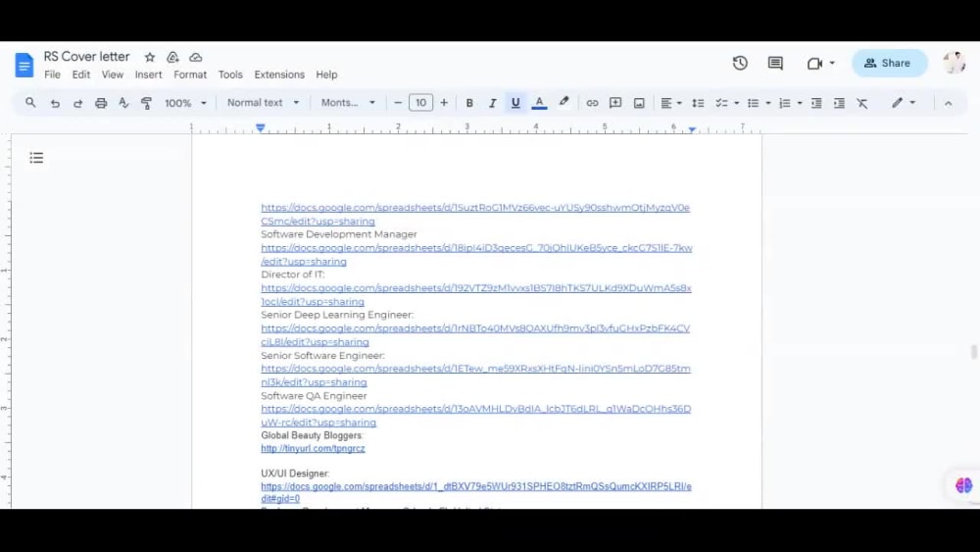Open the text color picker
This screenshot has width=980, height=552.
click(x=539, y=103)
